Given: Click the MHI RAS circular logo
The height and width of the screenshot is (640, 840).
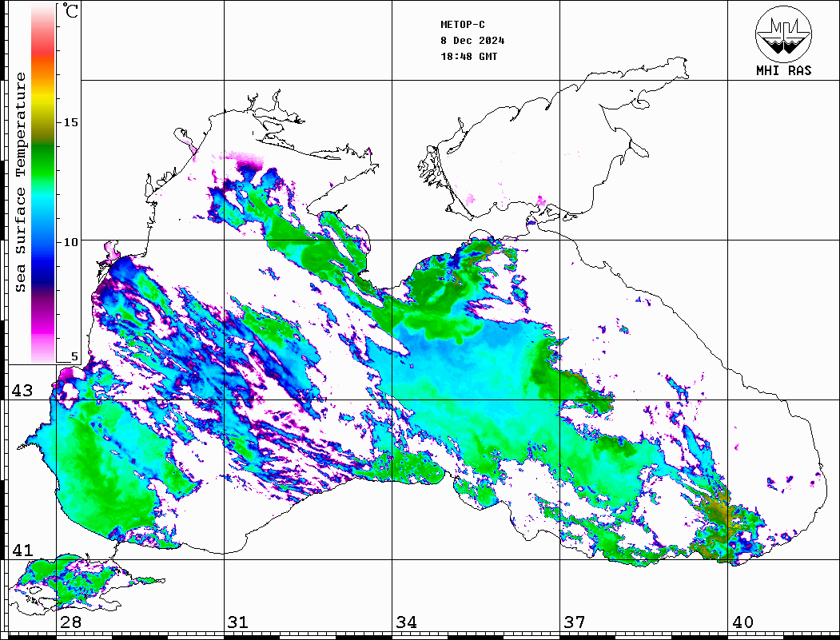Looking at the screenshot, I should click(x=783, y=34).
